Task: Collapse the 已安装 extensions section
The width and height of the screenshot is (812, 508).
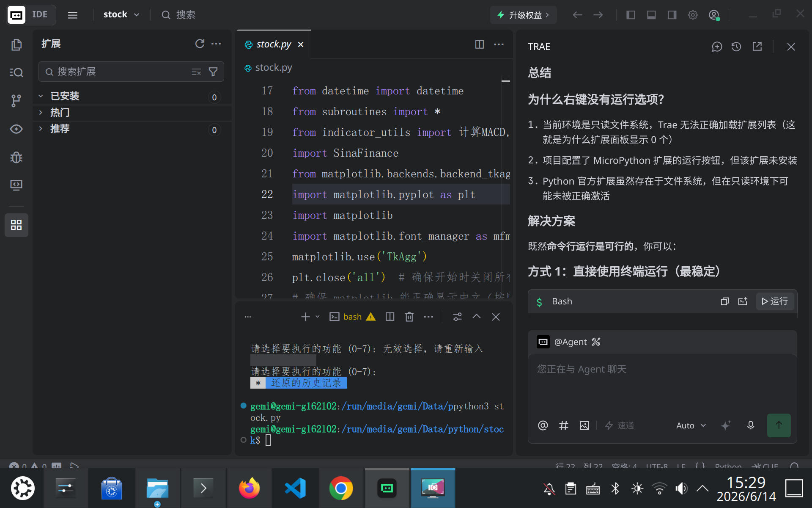Action: coord(132,97)
